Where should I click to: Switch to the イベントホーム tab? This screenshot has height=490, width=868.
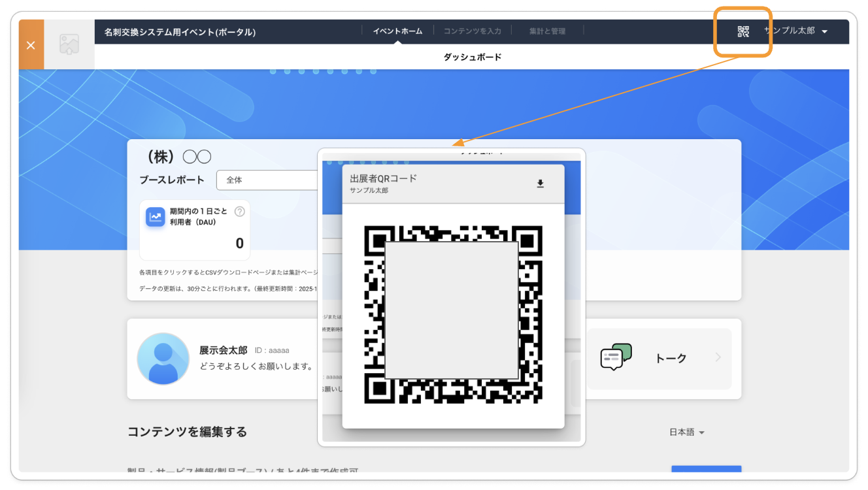coord(397,31)
